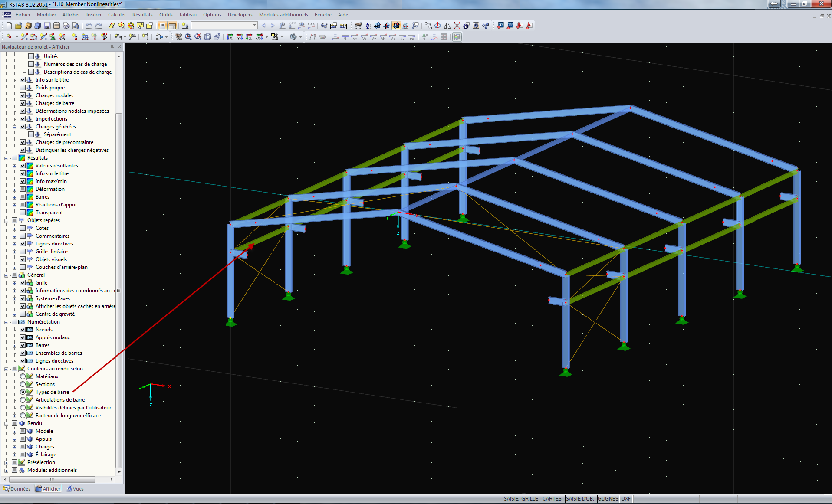The image size is (832, 504).
Task: Toggle the DXF status bar button
Action: [x=626, y=499]
